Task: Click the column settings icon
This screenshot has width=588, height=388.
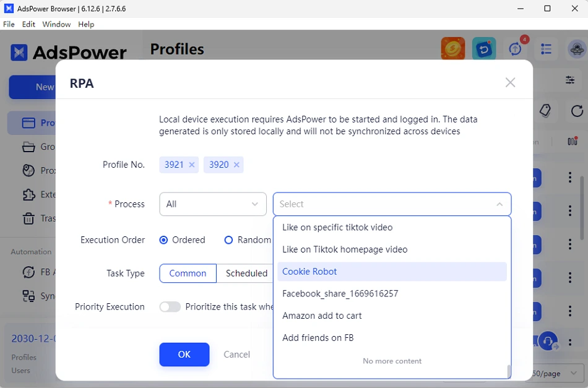Action: click(573, 141)
